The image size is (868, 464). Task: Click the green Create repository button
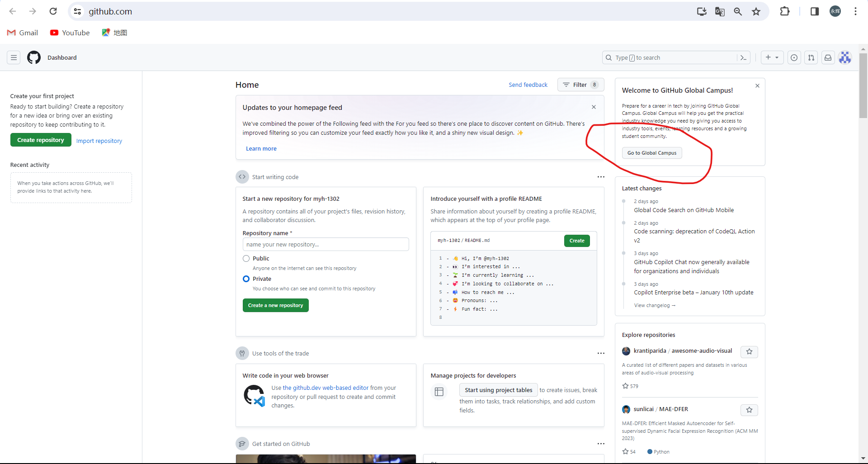[x=41, y=140]
